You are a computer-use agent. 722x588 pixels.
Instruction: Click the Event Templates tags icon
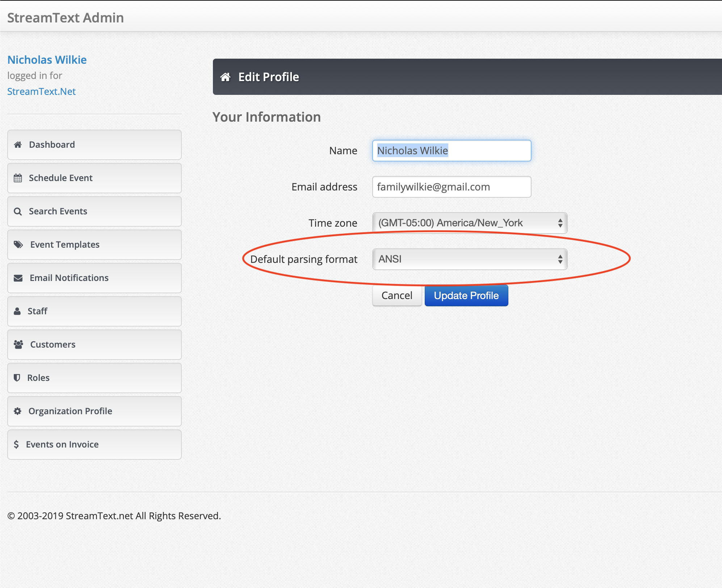point(18,245)
